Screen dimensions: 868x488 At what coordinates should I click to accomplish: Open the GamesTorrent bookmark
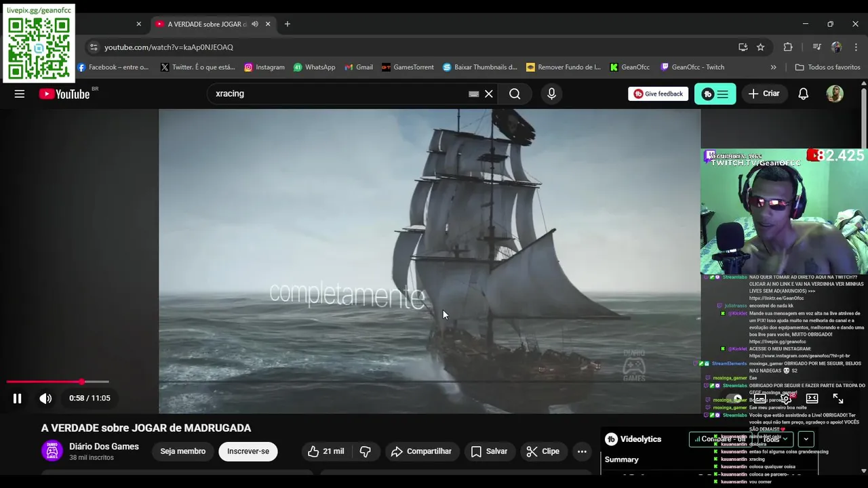coord(408,67)
